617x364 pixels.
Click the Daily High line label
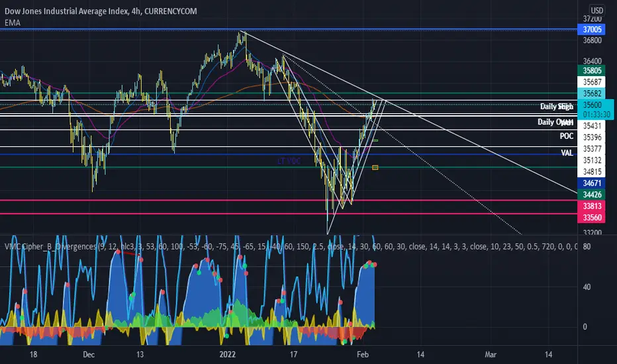tap(556, 107)
